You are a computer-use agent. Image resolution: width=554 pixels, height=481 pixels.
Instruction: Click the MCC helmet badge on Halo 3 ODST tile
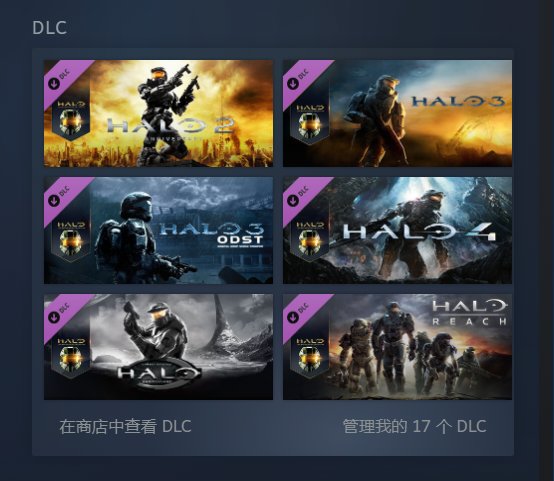71,237
